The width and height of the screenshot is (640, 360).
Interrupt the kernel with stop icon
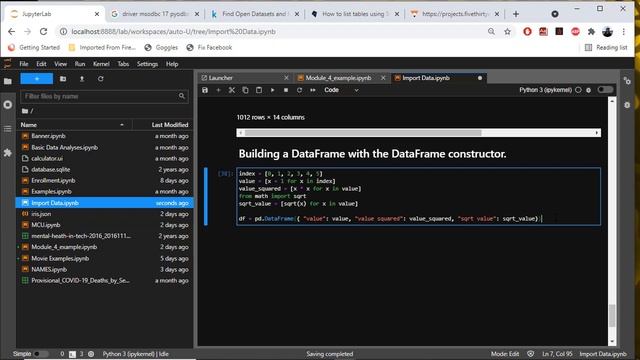point(286,90)
